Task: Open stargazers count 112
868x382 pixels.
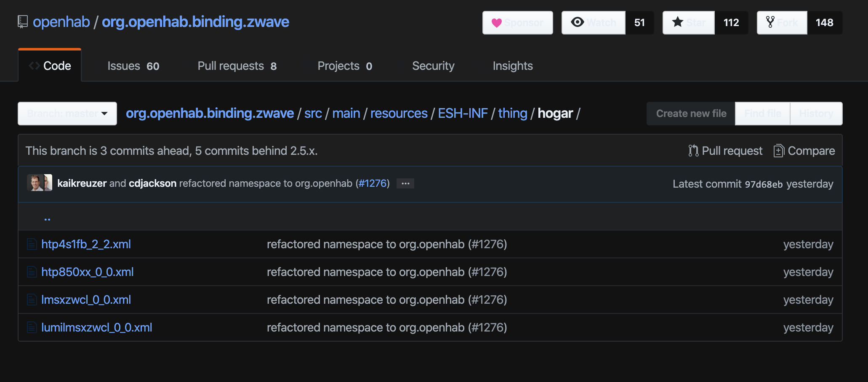Action: pos(731,23)
